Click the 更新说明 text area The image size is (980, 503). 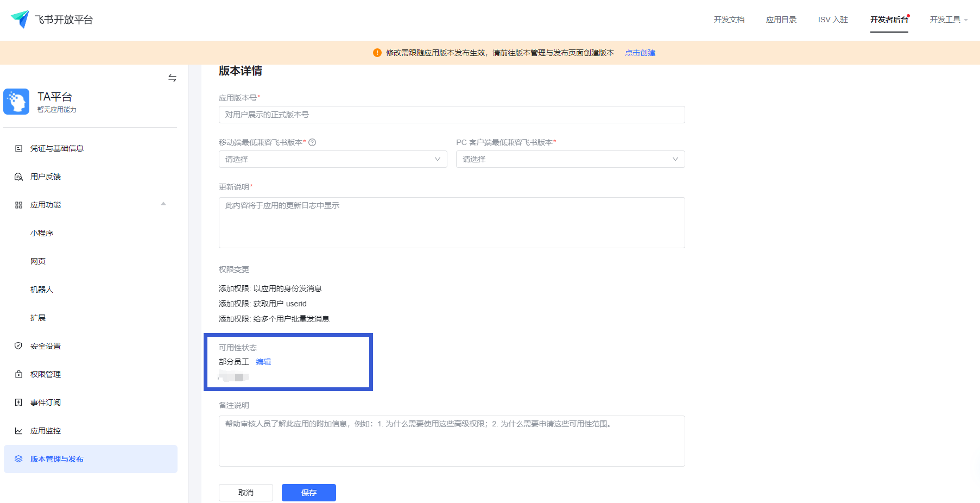[x=451, y=223]
